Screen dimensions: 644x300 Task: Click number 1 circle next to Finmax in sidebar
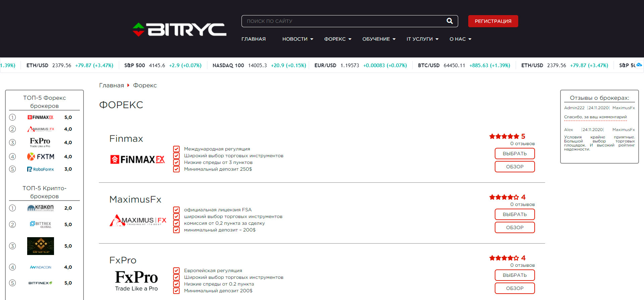tap(12, 117)
